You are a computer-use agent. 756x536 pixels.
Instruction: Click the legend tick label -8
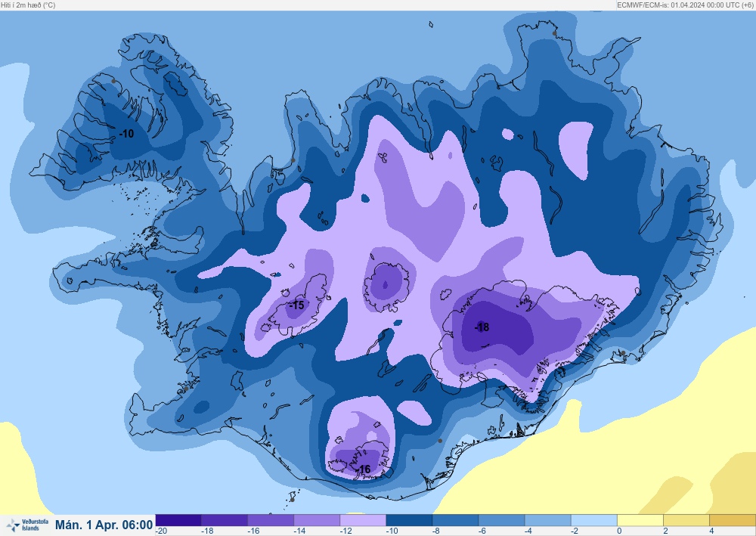pyautogui.click(x=437, y=531)
